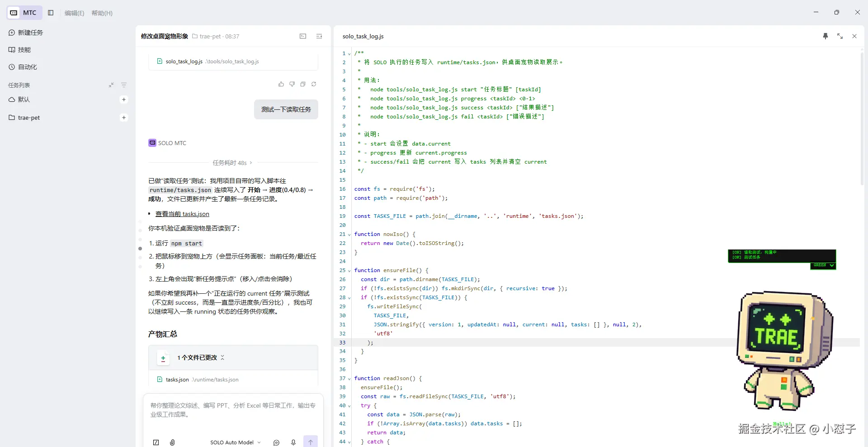
Task: Open the 查看当前 tasks.json link
Action: tap(182, 214)
